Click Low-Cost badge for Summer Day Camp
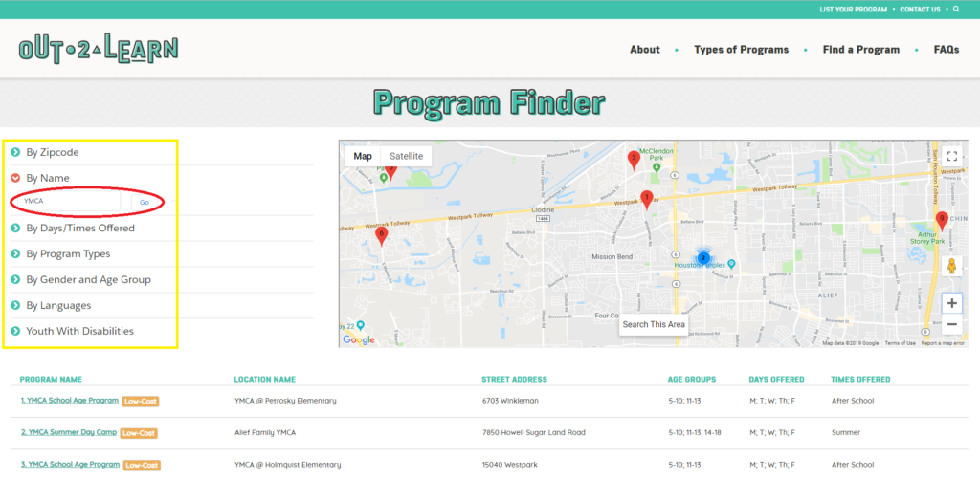The height and width of the screenshot is (481, 980). coord(139,433)
